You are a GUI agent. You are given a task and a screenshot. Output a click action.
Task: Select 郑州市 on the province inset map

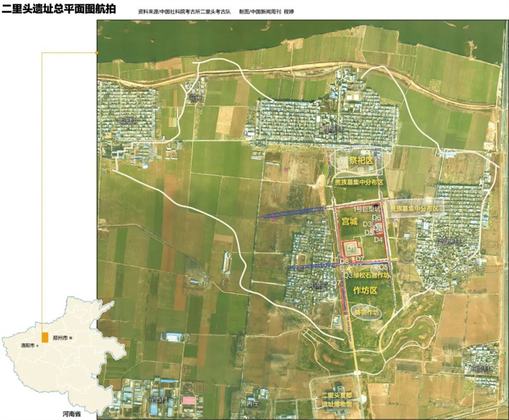(60, 338)
